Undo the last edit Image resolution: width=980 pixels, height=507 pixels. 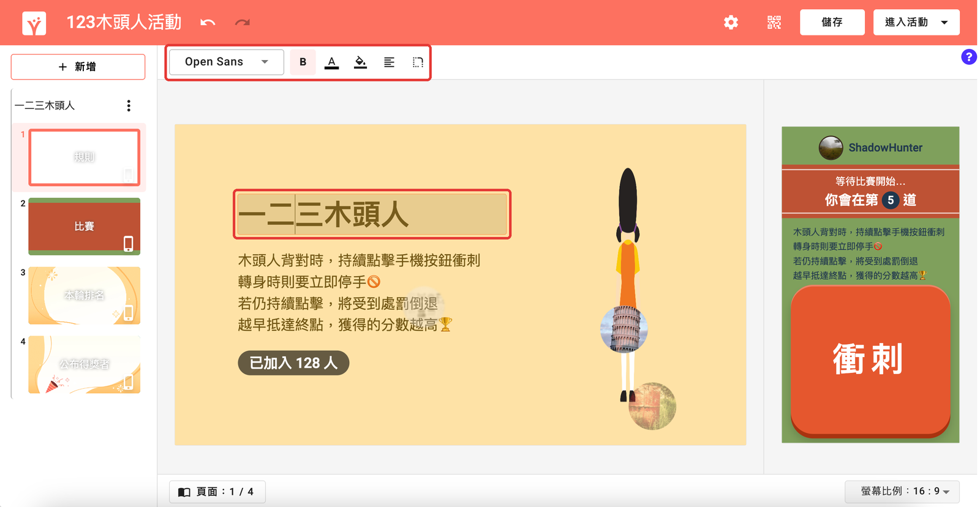point(208,23)
